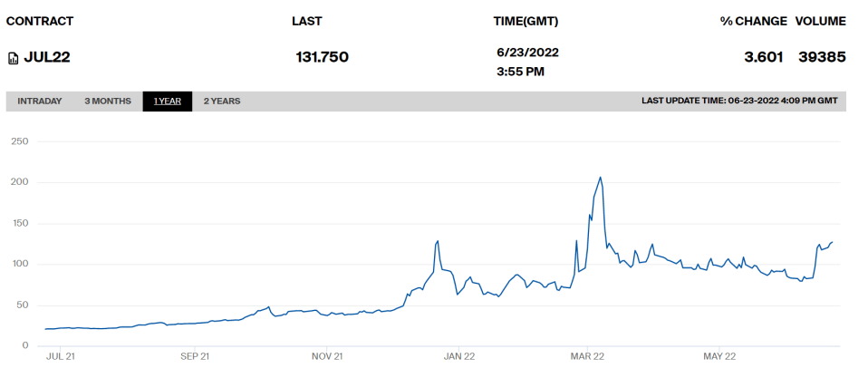Click the MAY 22 x-axis label

tap(719, 356)
